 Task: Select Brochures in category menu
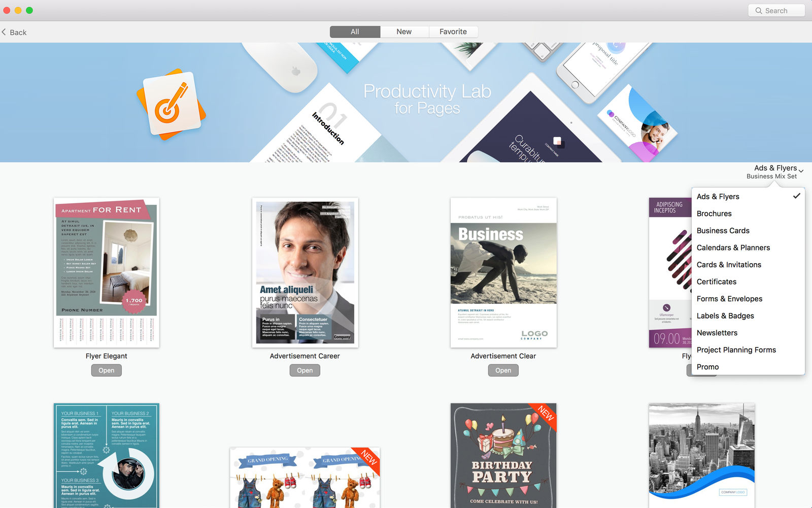pos(748,213)
